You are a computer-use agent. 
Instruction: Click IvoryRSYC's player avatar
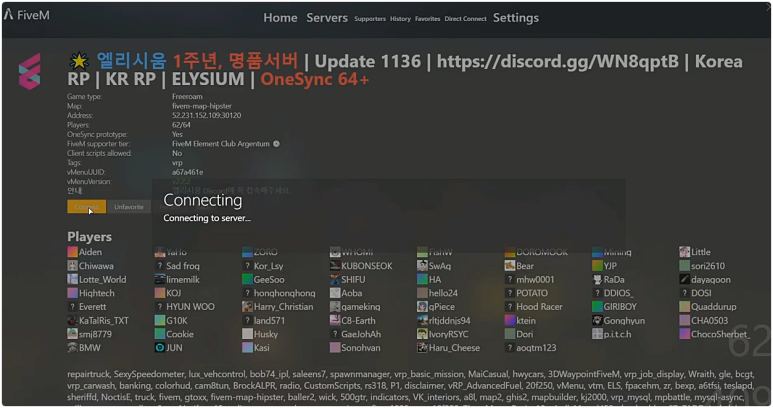coord(422,334)
